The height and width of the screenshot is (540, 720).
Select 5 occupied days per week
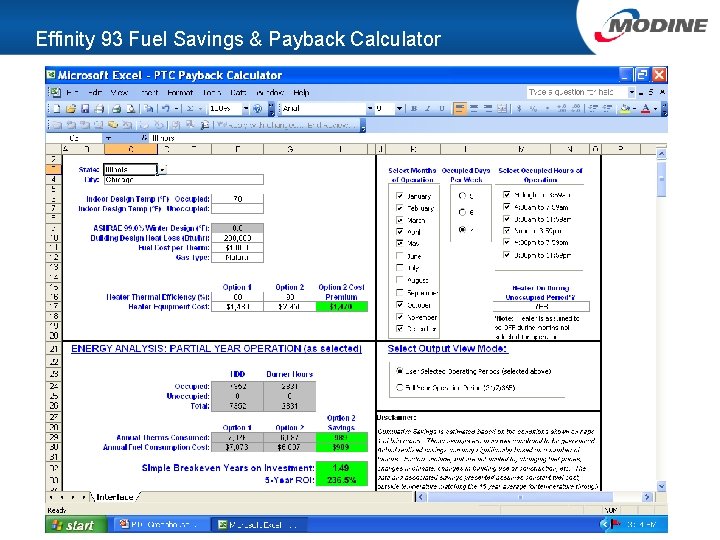[462, 196]
